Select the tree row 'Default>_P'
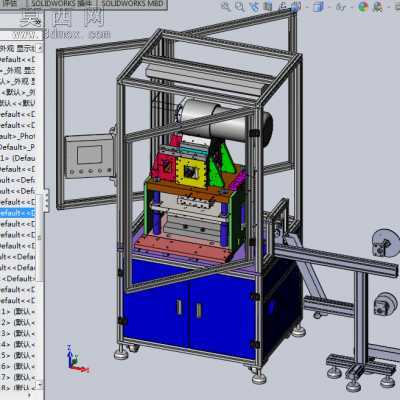 (x=17, y=147)
